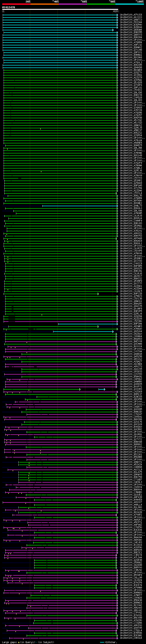Select label UniRef100_Q3V5Q1
The width and height of the screenshot is (146, 644).
pos(131,80)
